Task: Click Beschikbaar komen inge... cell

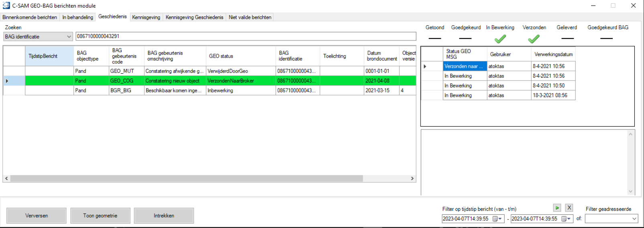Action: coord(175,91)
